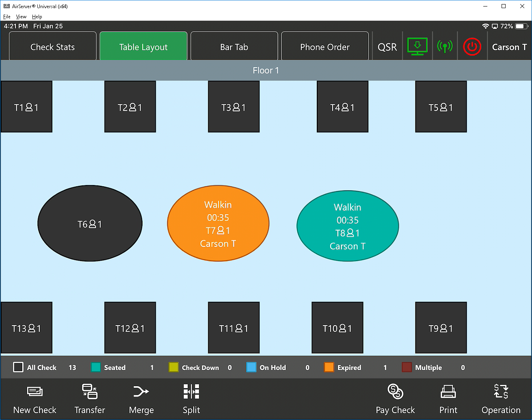Open Pay Check with coins icon

coord(395,392)
